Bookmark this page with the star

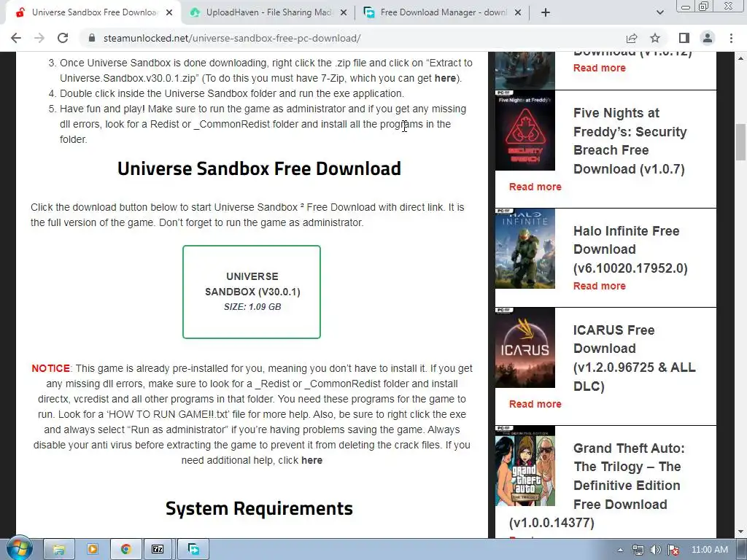pos(655,38)
